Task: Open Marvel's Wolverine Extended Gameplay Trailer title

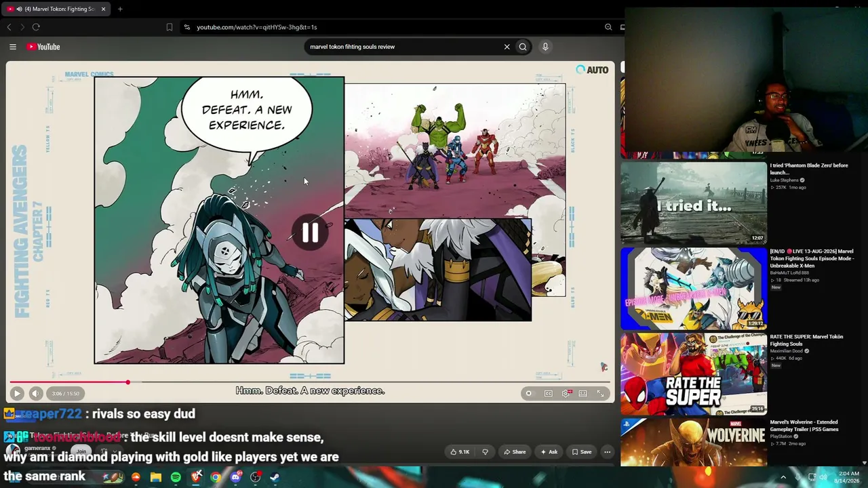Action: point(804,426)
